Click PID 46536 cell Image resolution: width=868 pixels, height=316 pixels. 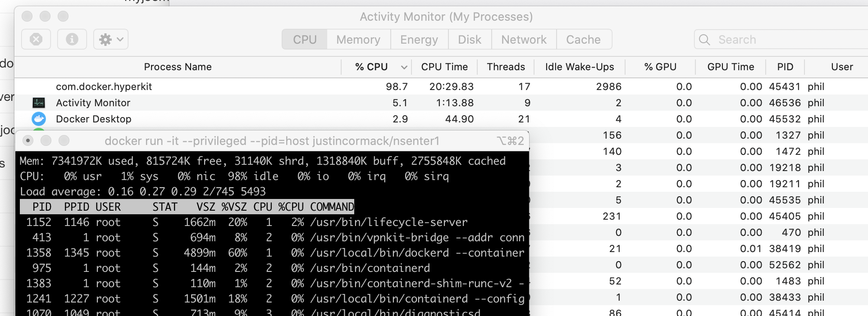click(785, 103)
